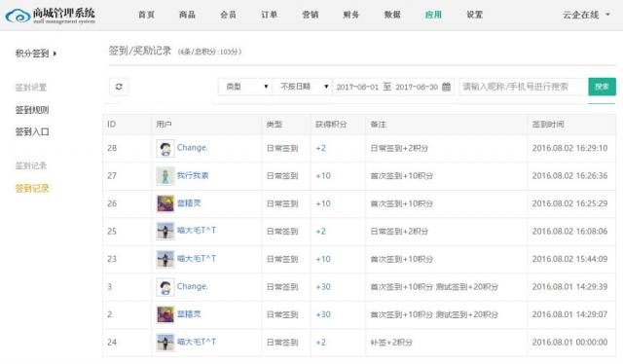The height and width of the screenshot is (364, 623).
Task: Click the ID column header
Action: tap(111, 125)
